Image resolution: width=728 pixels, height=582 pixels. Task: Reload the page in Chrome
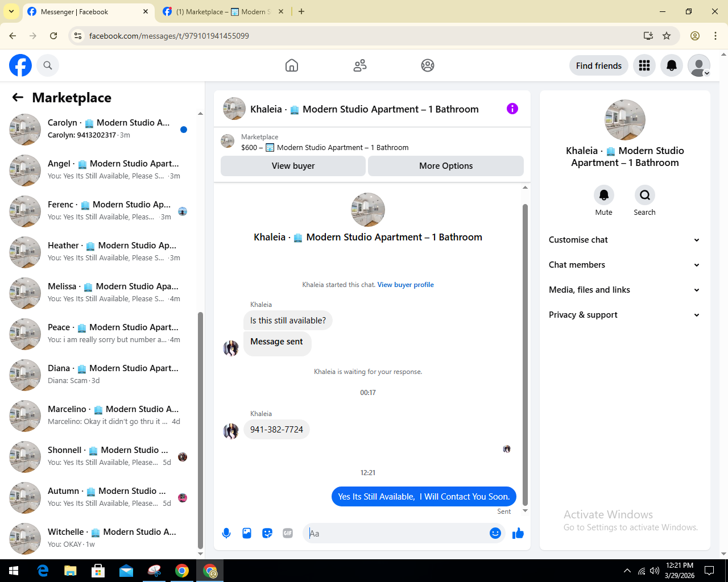pos(53,36)
